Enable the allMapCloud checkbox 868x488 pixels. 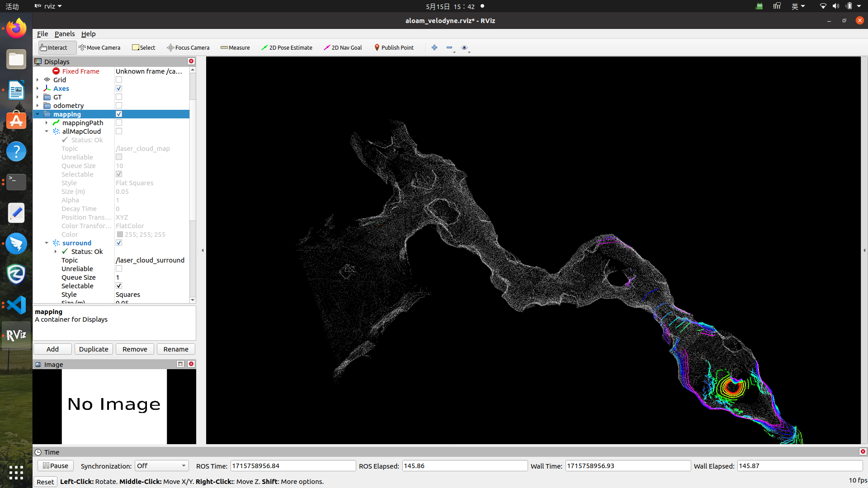point(119,131)
